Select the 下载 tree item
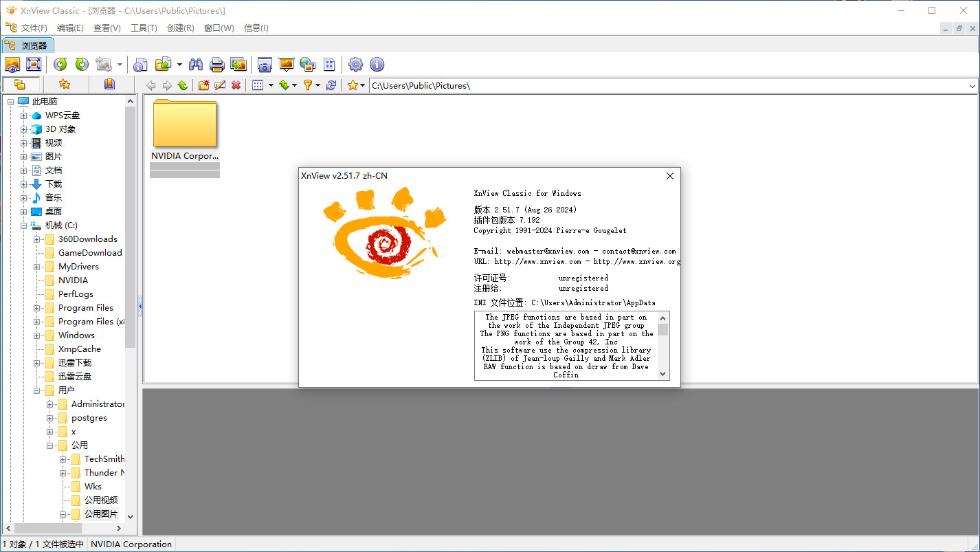This screenshot has width=980, height=552. point(54,184)
